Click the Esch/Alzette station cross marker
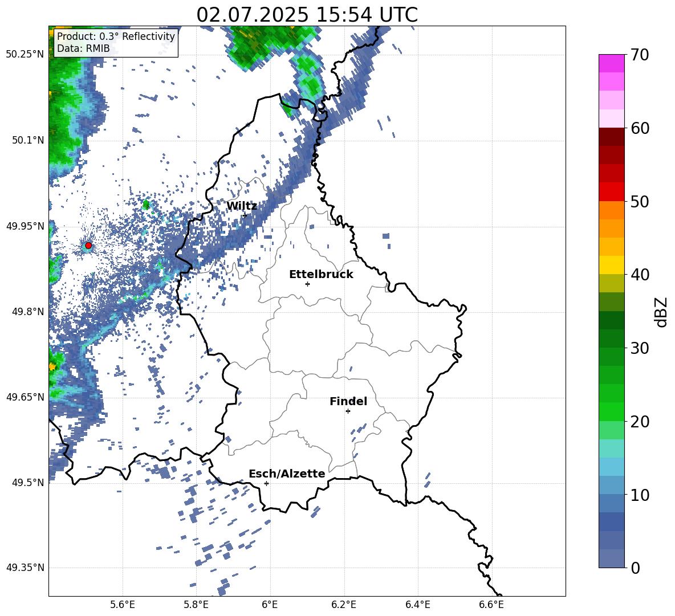The image size is (675, 616). tap(266, 483)
